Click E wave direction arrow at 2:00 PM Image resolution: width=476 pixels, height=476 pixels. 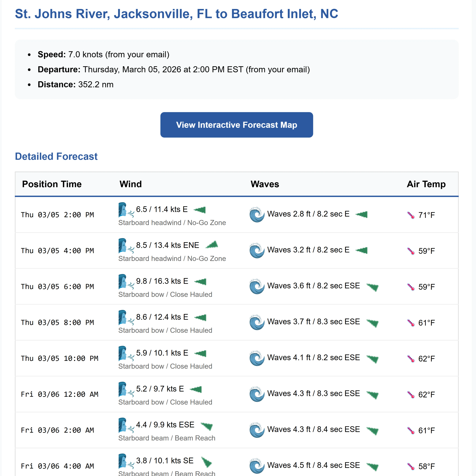(x=362, y=214)
